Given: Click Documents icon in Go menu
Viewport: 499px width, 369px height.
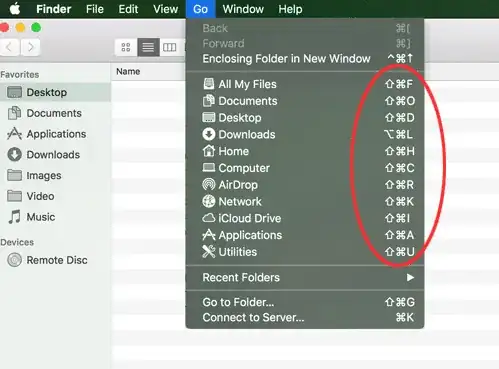Looking at the screenshot, I should (x=209, y=100).
